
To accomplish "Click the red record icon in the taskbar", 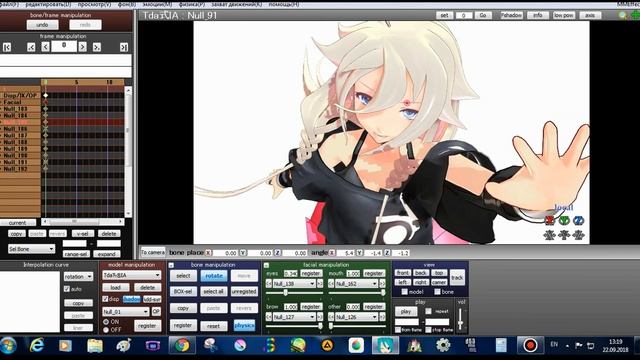I will click(x=530, y=345).
